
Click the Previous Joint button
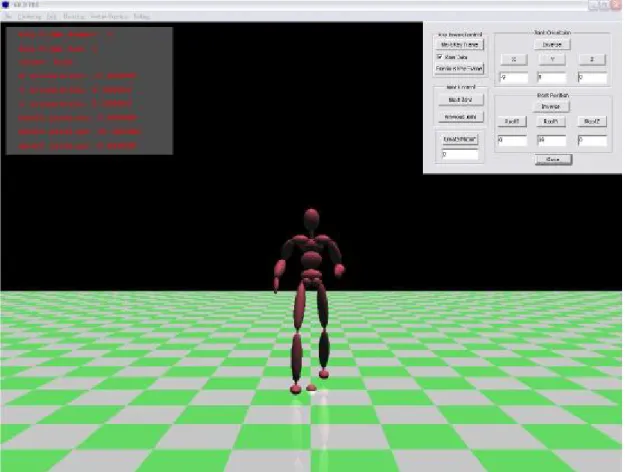point(460,117)
